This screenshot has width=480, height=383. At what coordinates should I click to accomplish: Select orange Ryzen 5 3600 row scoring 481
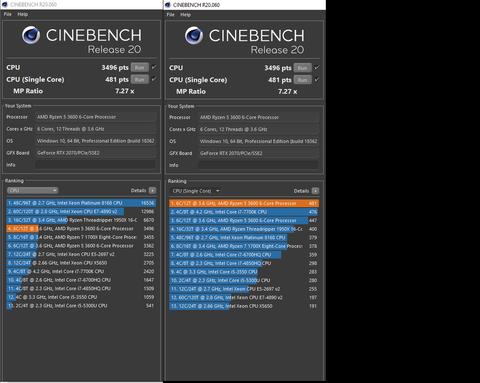(244, 203)
